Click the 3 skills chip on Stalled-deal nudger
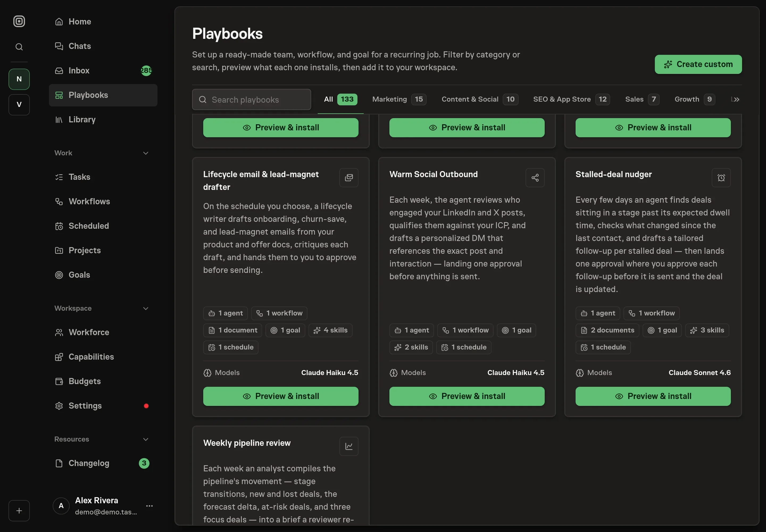The image size is (766, 532). tap(707, 330)
